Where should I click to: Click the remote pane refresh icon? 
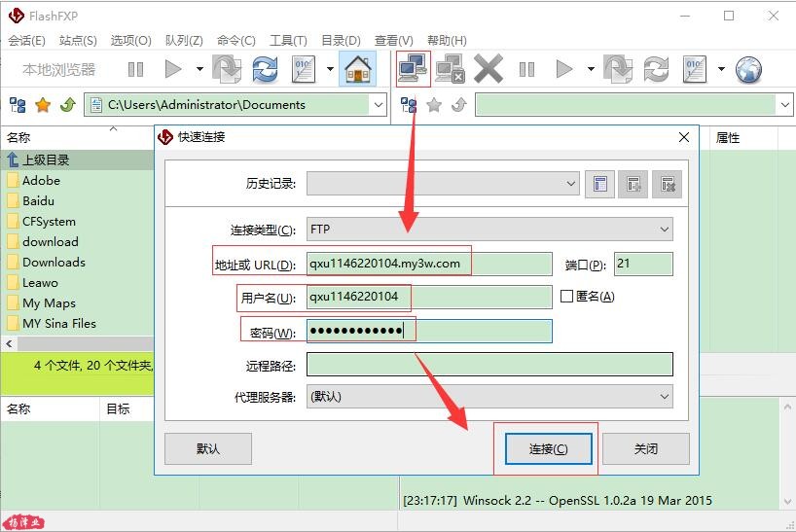tap(657, 69)
